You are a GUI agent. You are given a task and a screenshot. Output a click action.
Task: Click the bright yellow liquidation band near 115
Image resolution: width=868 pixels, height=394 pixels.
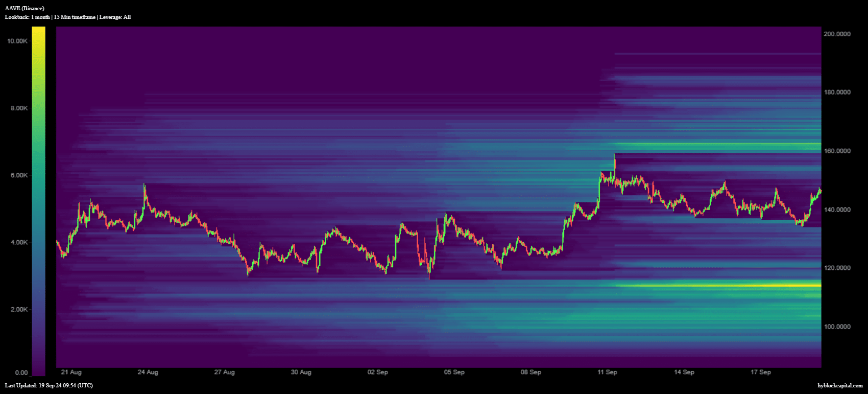coord(718,285)
